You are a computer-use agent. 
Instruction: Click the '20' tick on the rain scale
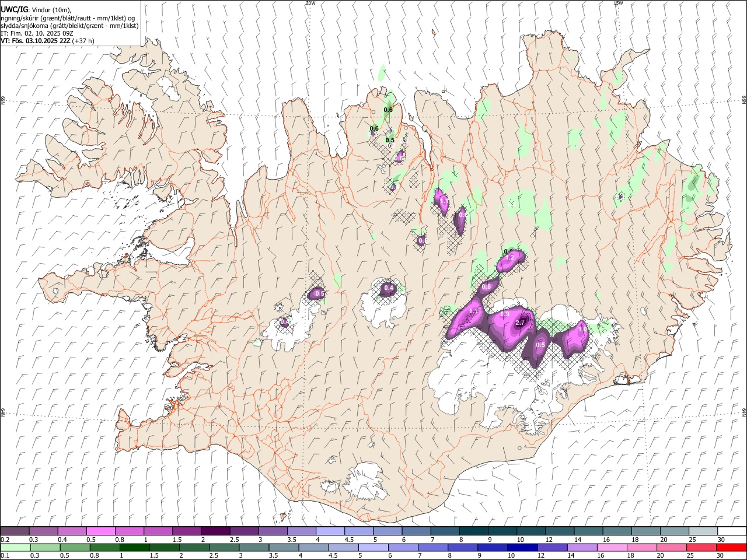click(660, 555)
